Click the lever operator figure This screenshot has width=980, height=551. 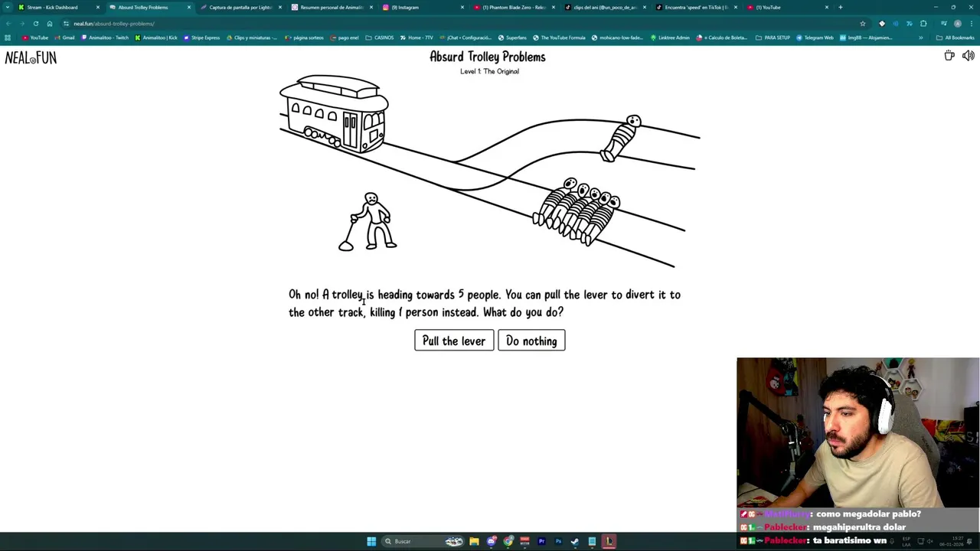coord(368,222)
